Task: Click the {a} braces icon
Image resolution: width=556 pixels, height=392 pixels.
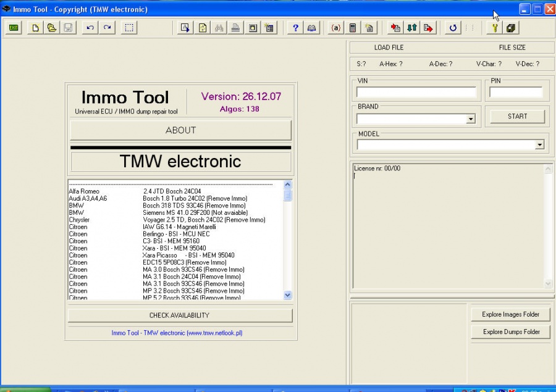Action: pos(335,28)
